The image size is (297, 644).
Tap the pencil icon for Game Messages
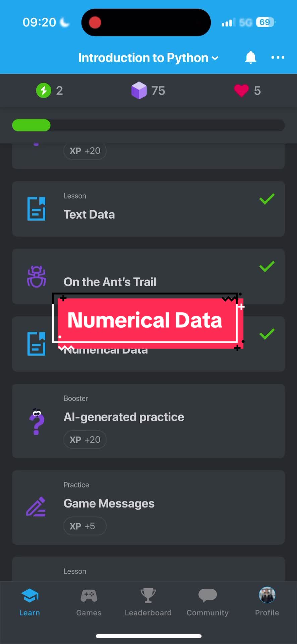point(36,506)
